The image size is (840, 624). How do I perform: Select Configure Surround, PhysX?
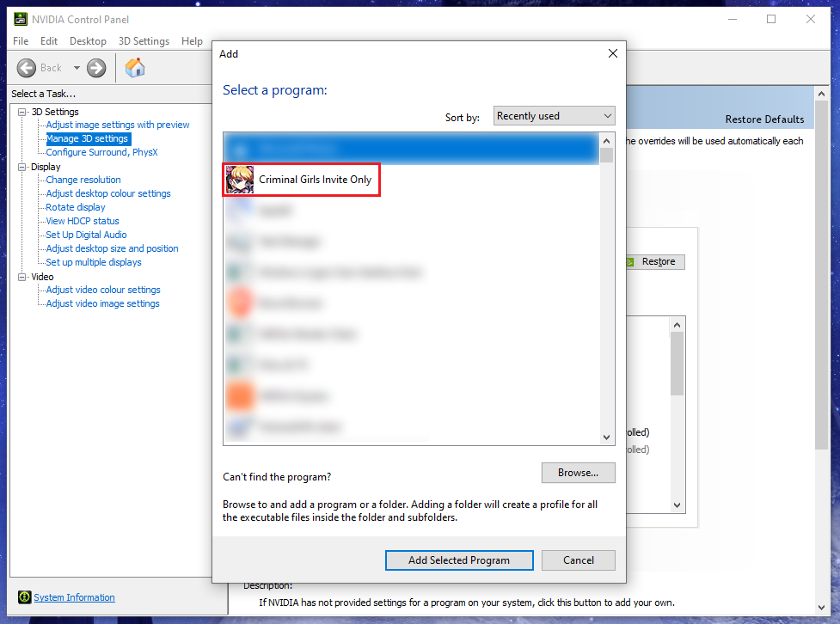point(101,152)
